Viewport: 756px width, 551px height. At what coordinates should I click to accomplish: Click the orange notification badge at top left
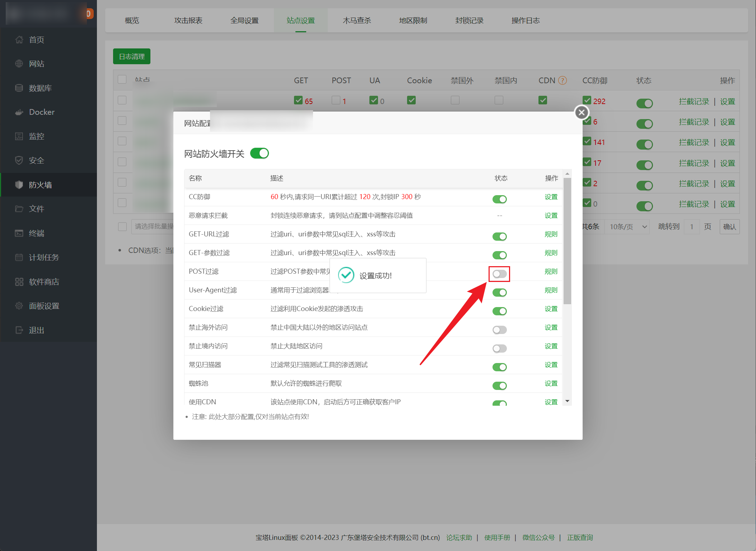click(x=89, y=14)
